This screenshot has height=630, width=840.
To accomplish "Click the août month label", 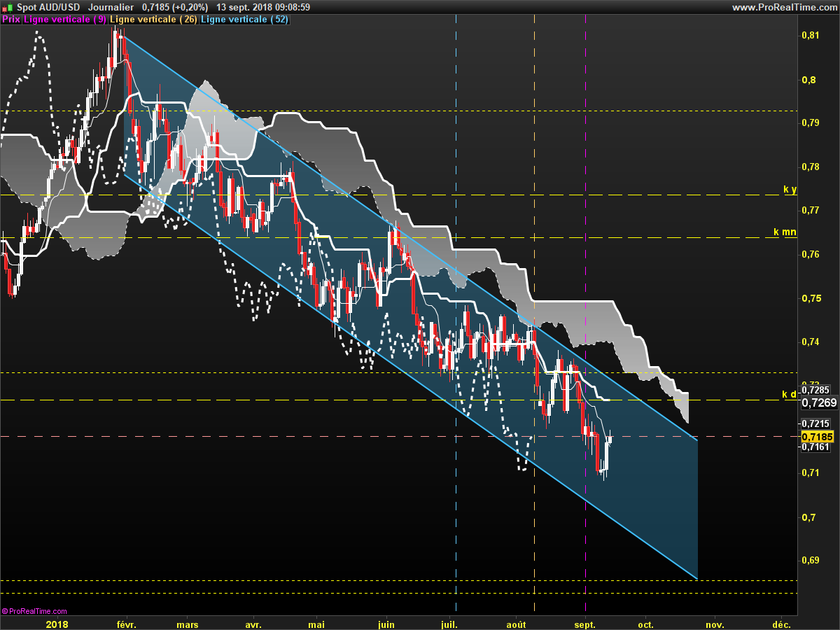I will tap(515, 624).
